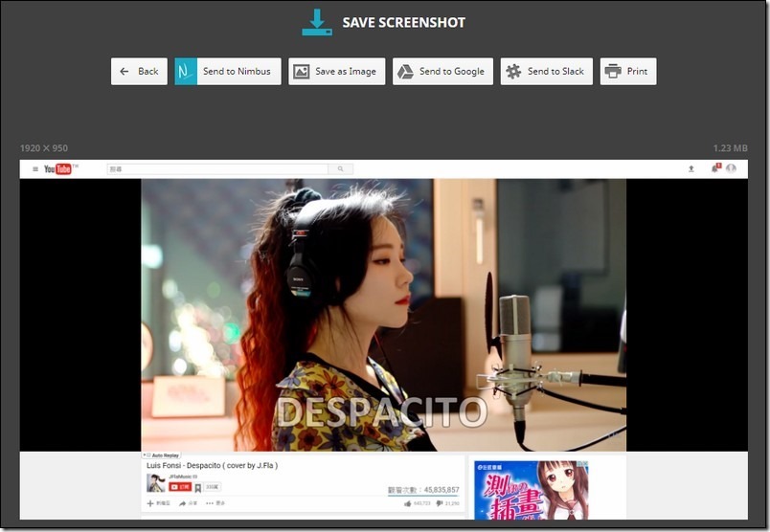Click the 1.23 MB file size text

[x=730, y=148]
